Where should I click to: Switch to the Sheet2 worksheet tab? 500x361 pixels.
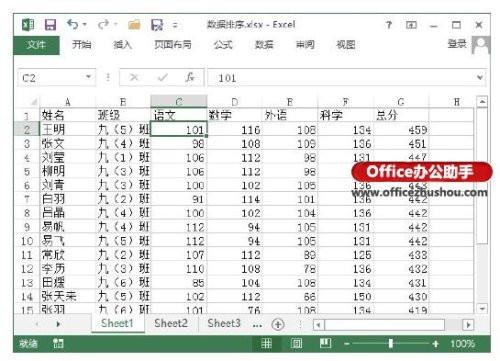(x=171, y=323)
